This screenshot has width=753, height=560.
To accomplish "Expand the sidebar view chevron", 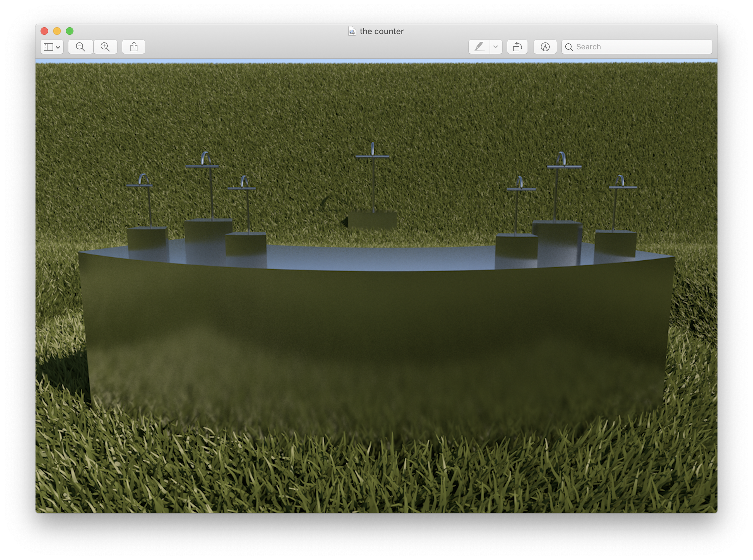I will point(58,47).
